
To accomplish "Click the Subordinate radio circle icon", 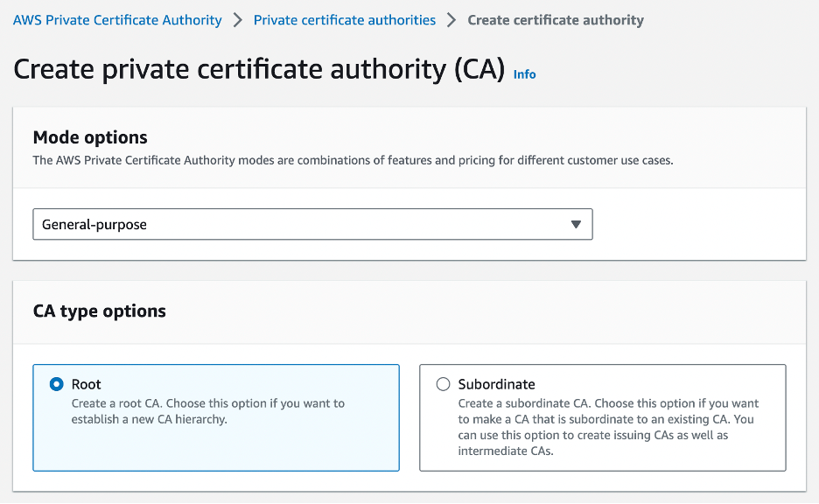I will 443,384.
